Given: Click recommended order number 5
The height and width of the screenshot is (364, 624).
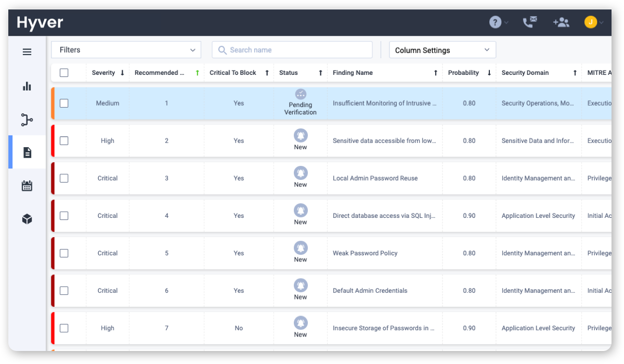Looking at the screenshot, I should [x=166, y=253].
